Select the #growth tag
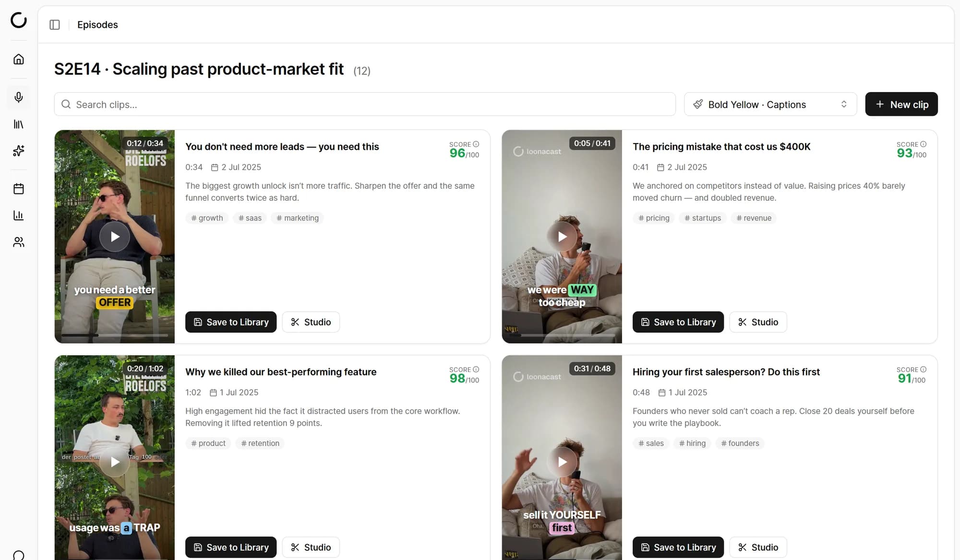 point(207,218)
